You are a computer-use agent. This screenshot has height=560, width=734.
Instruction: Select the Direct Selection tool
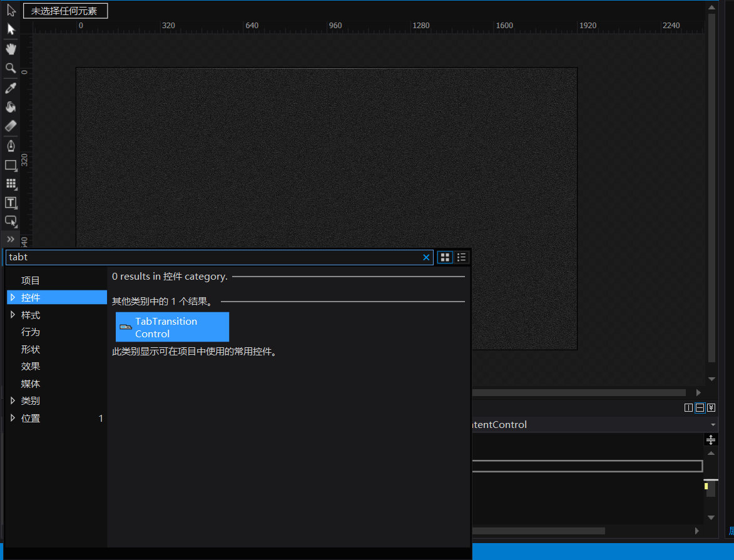click(x=11, y=29)
